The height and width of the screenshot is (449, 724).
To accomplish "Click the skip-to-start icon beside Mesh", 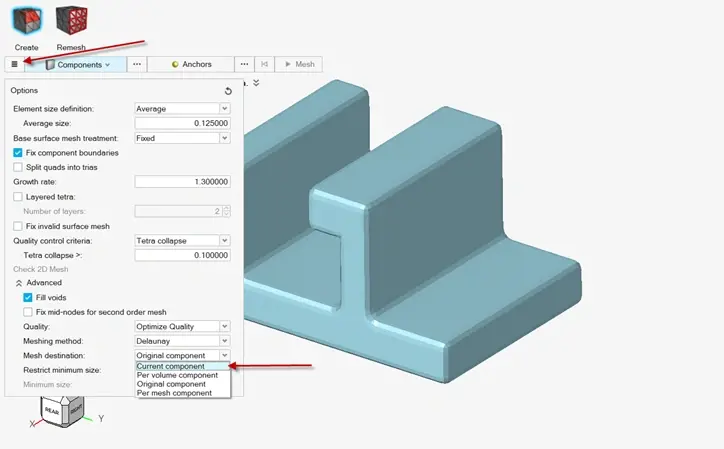I will click(x=264, y=64).
